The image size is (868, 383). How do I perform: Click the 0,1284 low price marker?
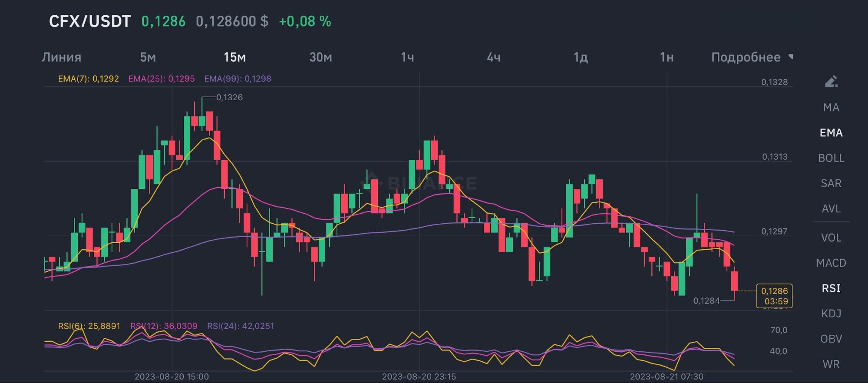point(706,300)
